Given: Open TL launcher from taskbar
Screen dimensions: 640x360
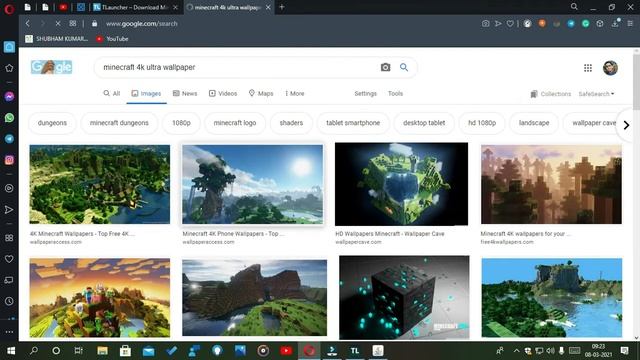Looking at the screenshot, I should tap(355, 351).
